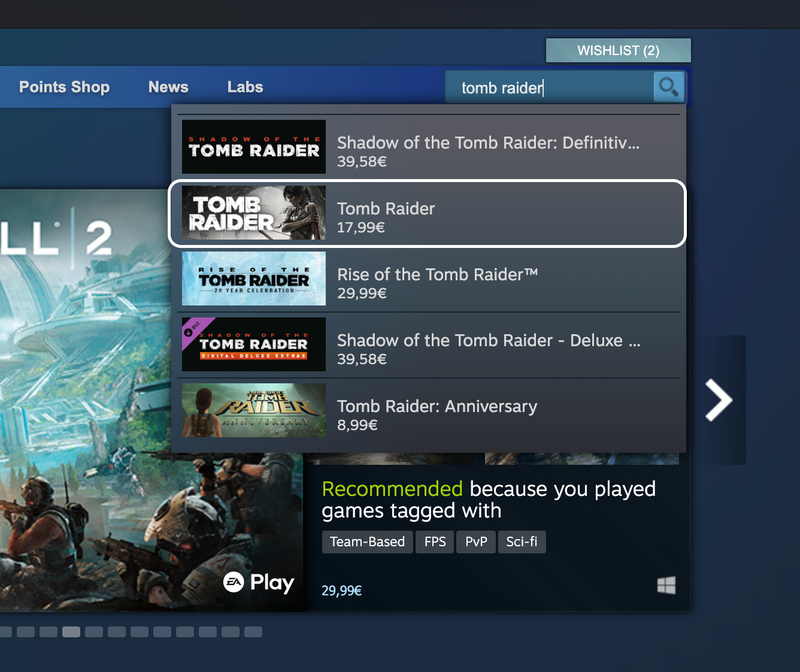Select Shadow of the Tomb Raider: Definitive result
The image size is (800, 672).
429,147
